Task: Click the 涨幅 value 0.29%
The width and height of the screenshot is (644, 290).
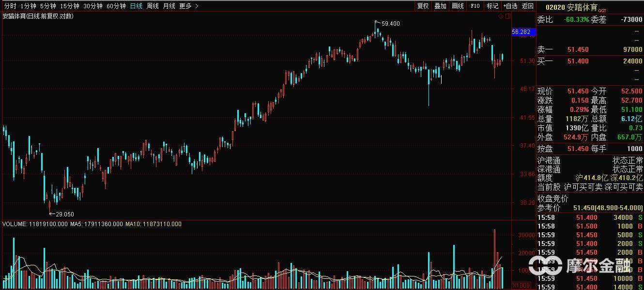Action: tap(579, 109)
